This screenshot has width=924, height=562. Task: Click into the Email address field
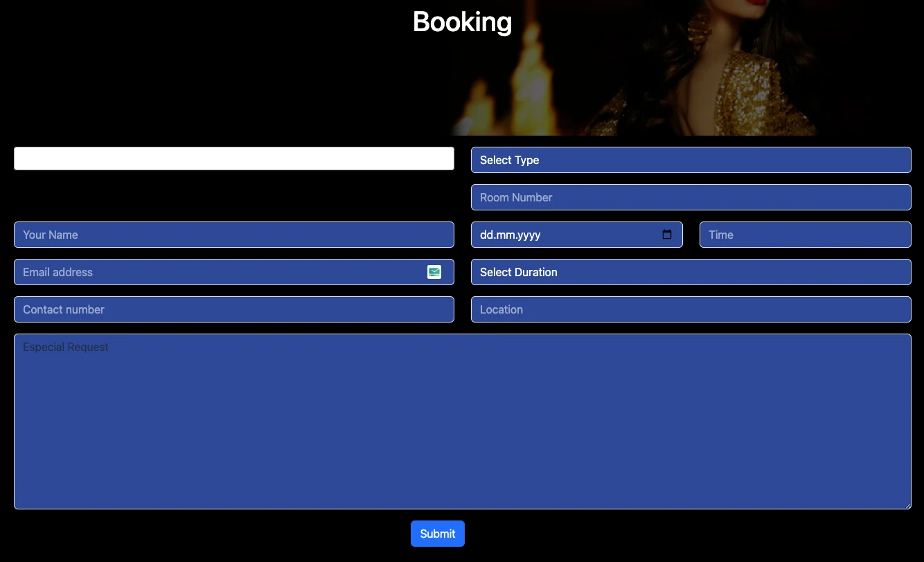tap(234, 272)
